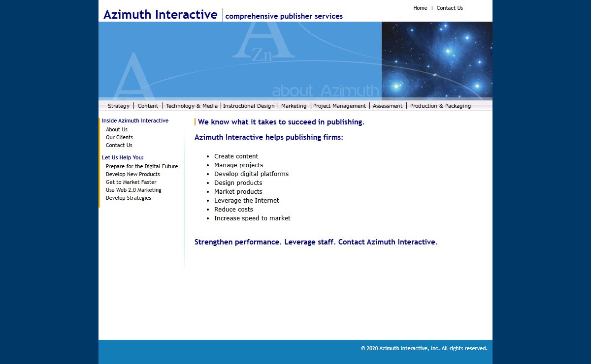Open the Get to Market Faster link
Screen dimensions: 591x364
click(x=131, y=182)
